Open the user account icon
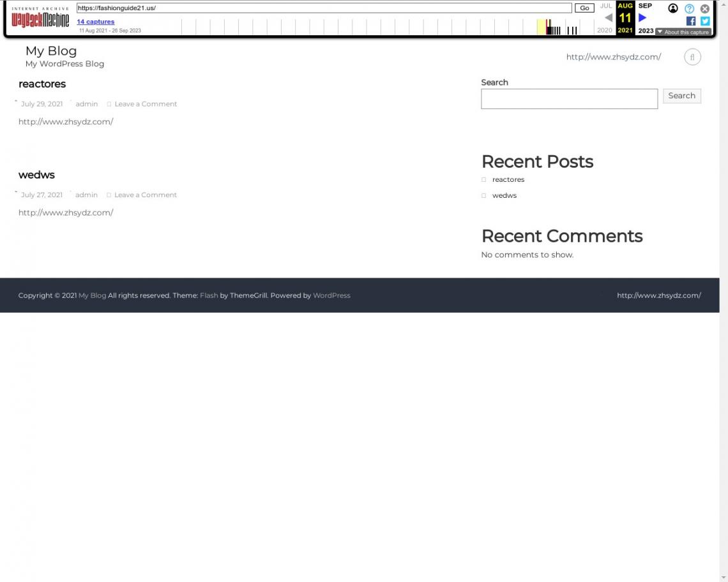Image resolution: width=728 pixels, height=582 pixels. [x=673, y=8]
